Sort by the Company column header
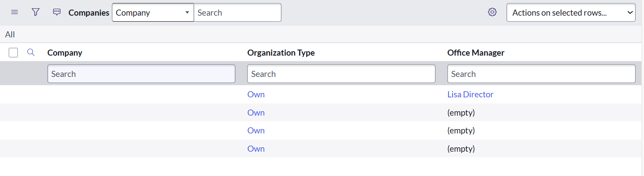The width and height of the screenshot is (644, 176). point(65,53)
